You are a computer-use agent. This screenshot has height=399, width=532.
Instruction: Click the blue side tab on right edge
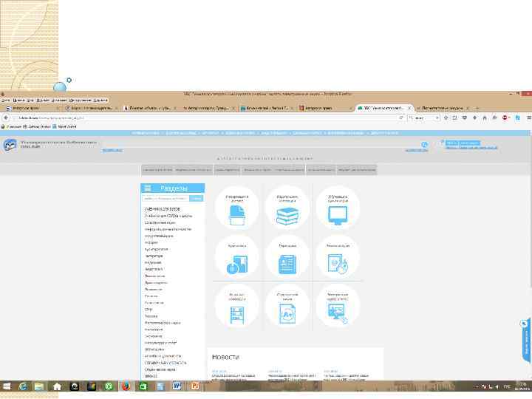pos(526,341)
